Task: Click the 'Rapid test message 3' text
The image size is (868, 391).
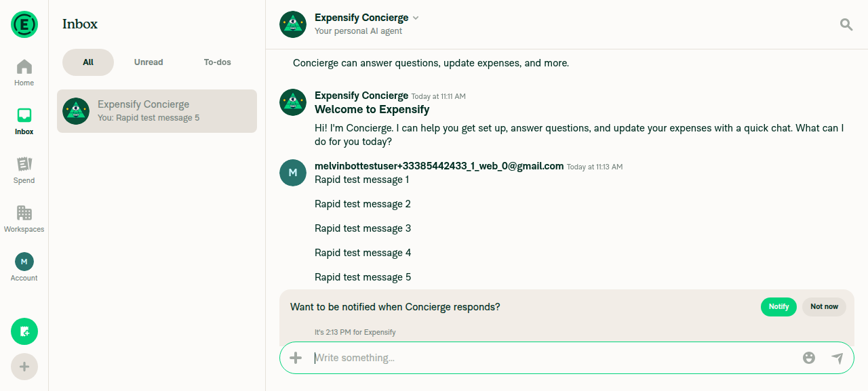Action: [363, 228]
